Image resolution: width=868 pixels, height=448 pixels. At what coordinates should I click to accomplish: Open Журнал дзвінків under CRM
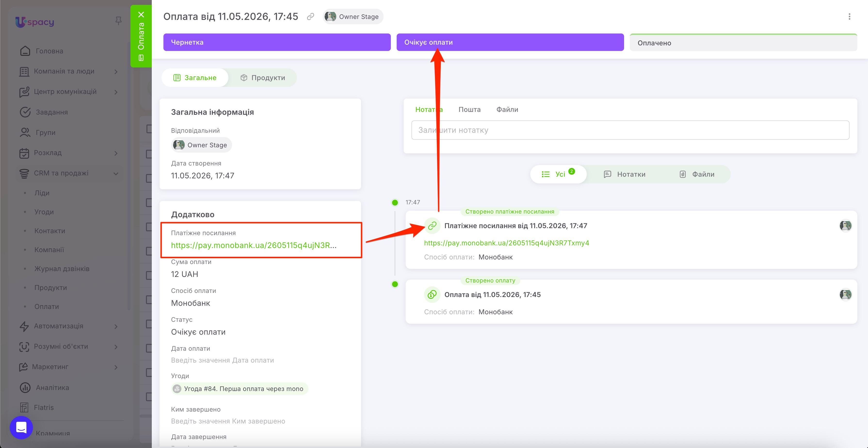pyautogui.click(x=62, y=268)
